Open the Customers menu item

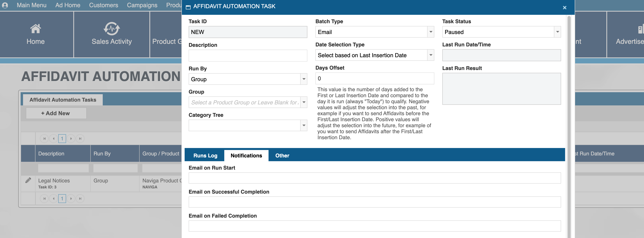pos(104,5)
